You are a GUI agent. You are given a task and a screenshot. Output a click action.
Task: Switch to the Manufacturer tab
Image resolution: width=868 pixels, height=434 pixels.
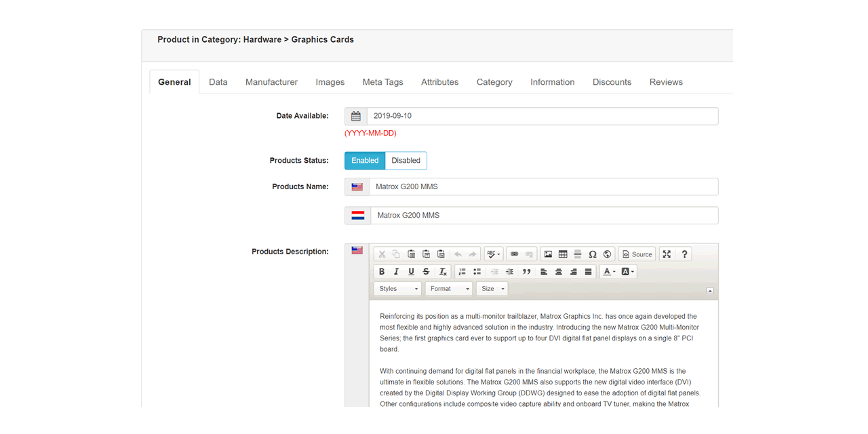click(x=271, y=82)
